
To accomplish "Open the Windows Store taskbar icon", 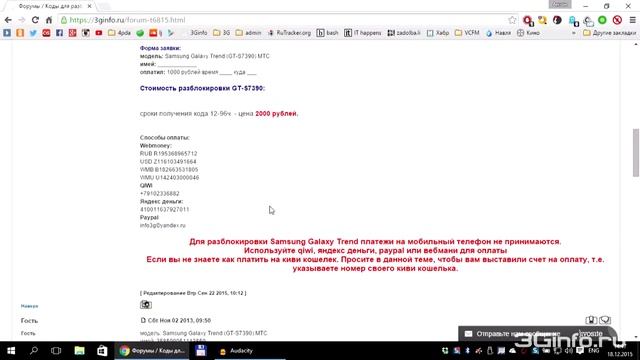I will click(102, 351).
